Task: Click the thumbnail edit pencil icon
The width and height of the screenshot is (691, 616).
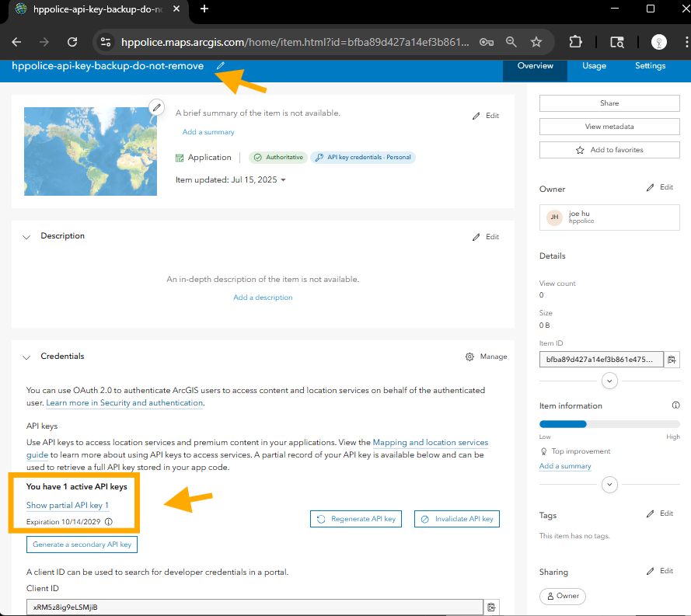Action: pyautogui.click(x=156, y=107)
